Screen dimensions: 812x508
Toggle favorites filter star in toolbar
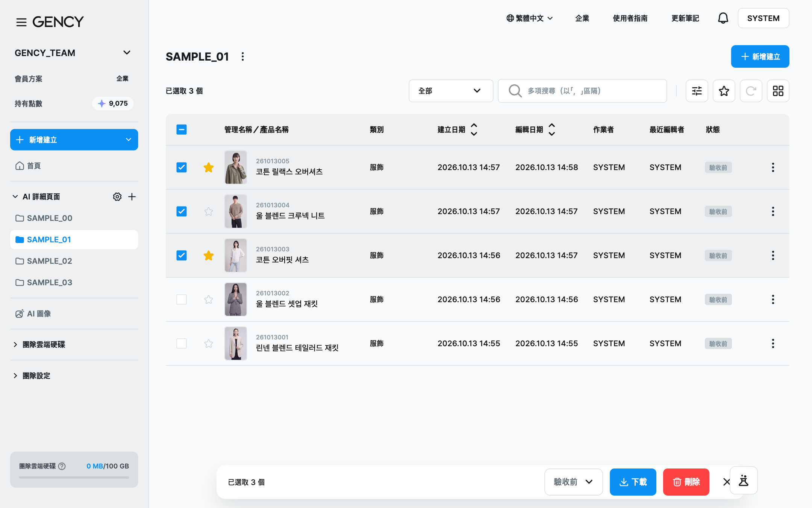(724, 91)
